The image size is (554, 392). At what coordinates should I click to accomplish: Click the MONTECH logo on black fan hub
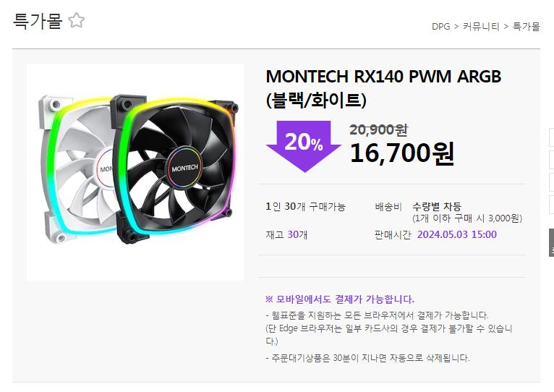(184, 169)
